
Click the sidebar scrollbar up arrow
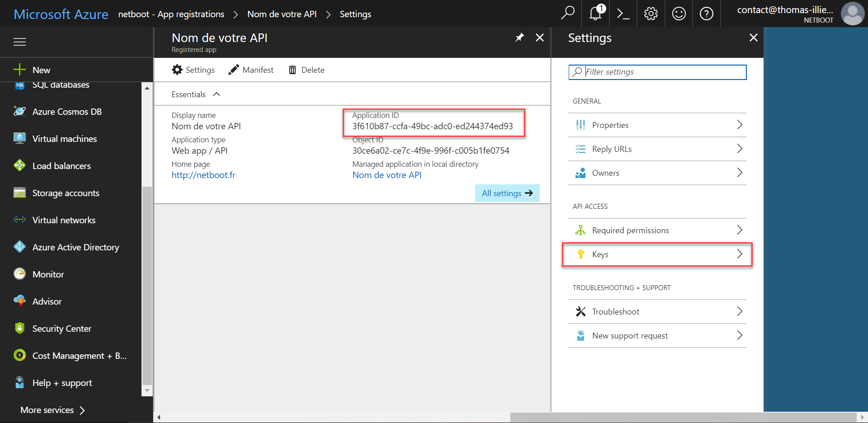(147, 88)
